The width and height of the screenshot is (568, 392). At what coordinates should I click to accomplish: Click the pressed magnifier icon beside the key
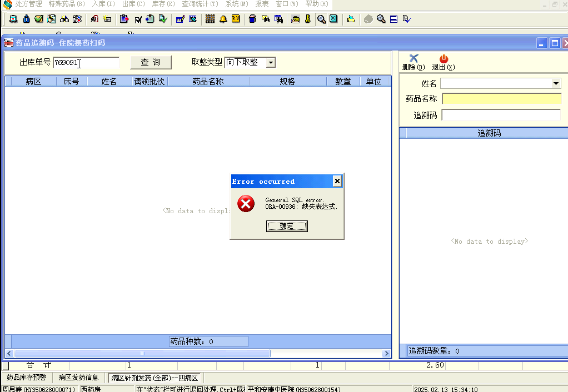[x=321, y=19]
